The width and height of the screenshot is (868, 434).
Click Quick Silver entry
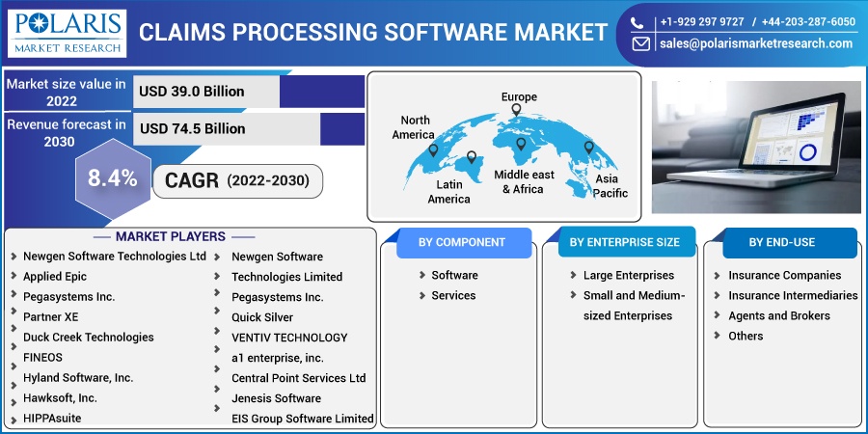point(262,317)
